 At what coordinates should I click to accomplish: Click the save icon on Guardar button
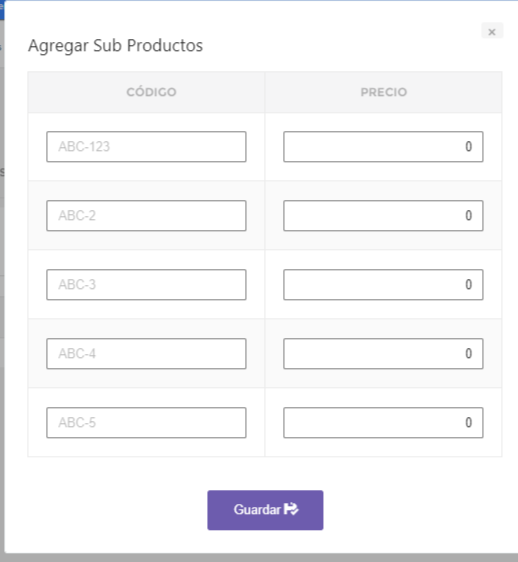click(x=291, y=509)
